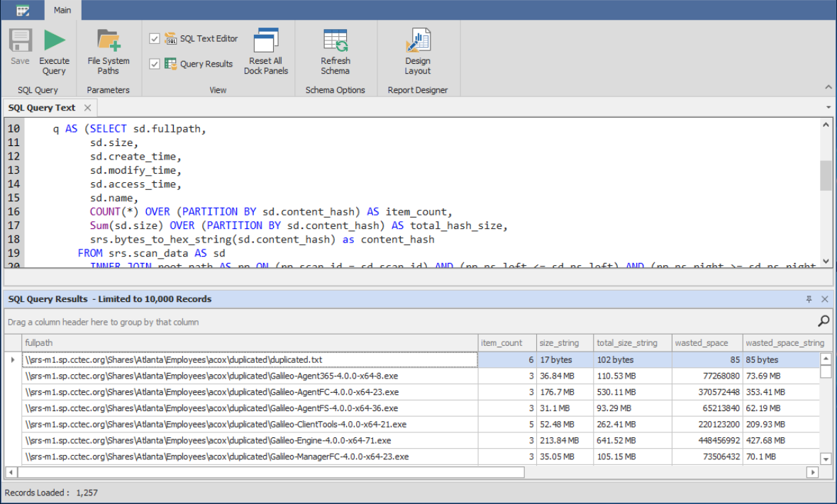Toggle the Query Results checkbox
Screen dimensions: 837x504
click(155, 64)
